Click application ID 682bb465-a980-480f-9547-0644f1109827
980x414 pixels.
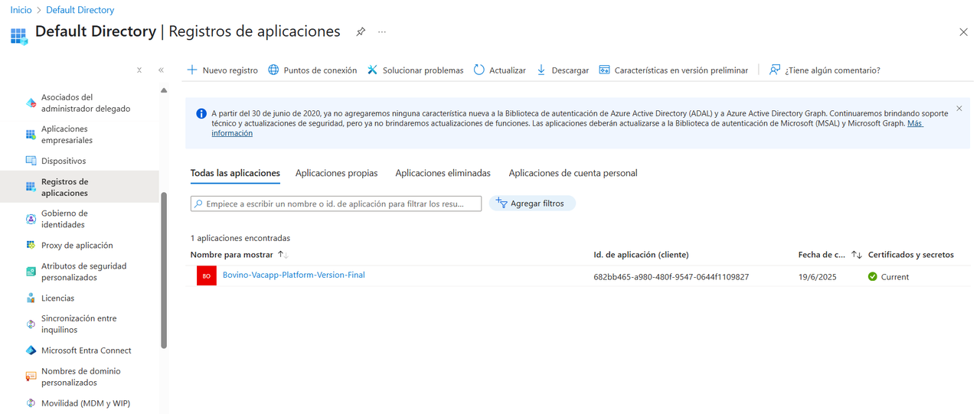point(671,277)
